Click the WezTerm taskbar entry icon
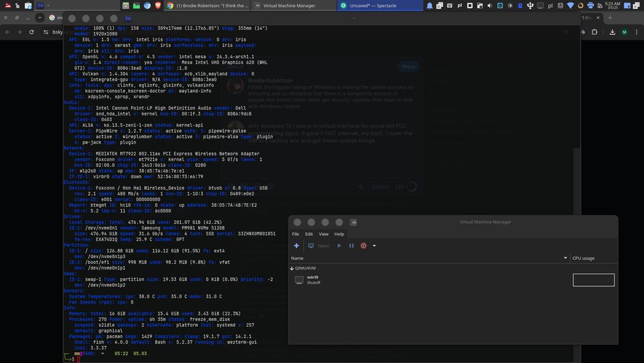 point(40,6)
